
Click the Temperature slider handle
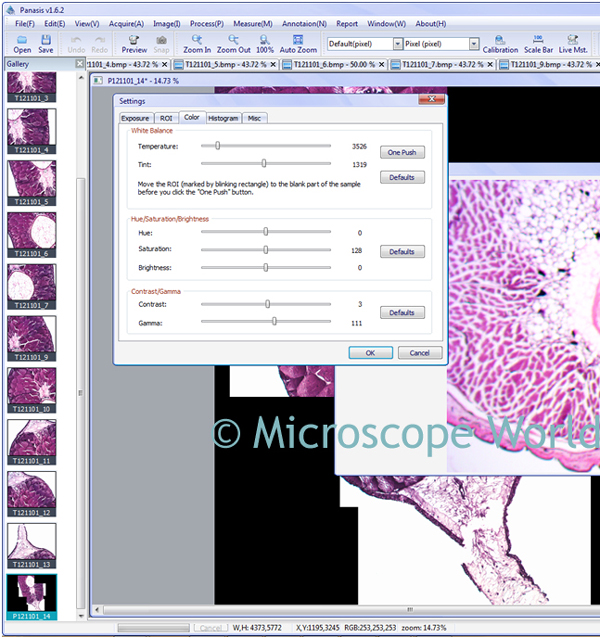[218, 145]
